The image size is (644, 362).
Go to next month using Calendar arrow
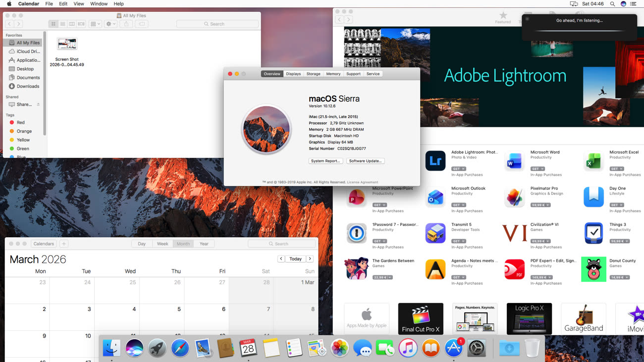310,259
